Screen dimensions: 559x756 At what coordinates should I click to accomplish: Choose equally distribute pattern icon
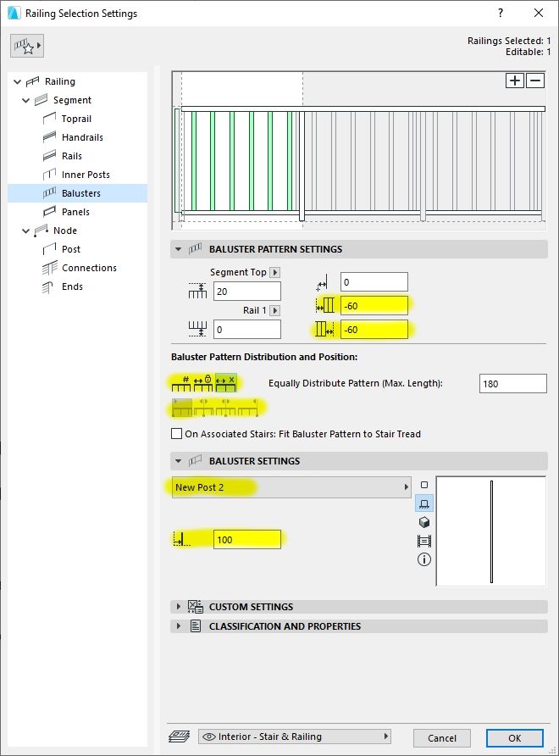[225, 383]
